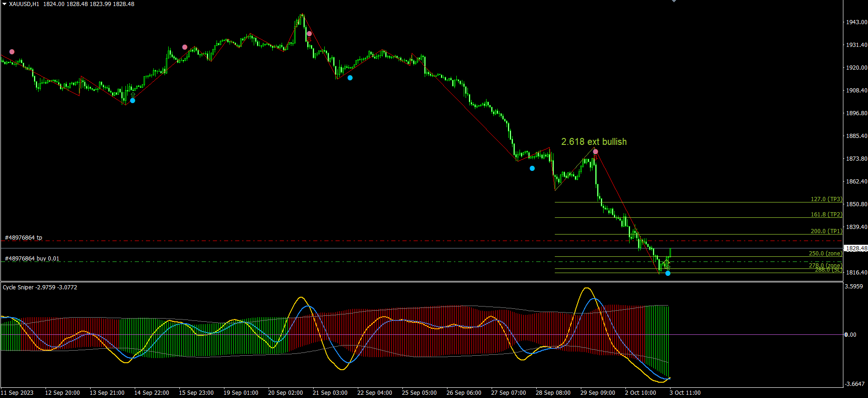Image resolution: width=868 pixels, height=398 pixels.
Task: Select the '12 Sep 20:00' time axis label
Action: coord(62,393)
